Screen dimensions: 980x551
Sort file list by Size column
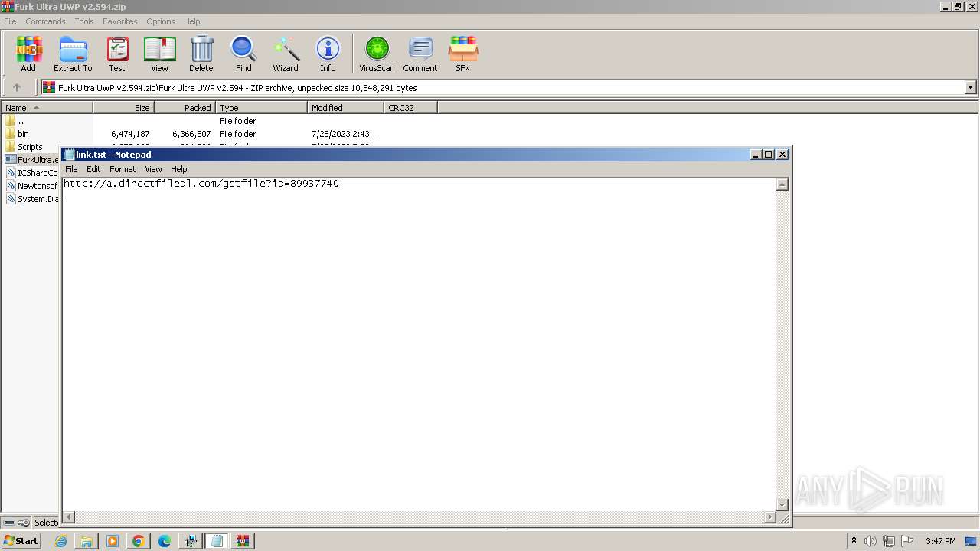(124, 108)
